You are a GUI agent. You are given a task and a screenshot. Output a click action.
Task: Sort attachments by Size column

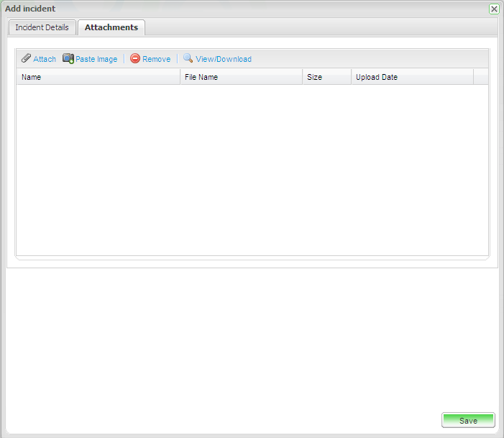[326, 77]
